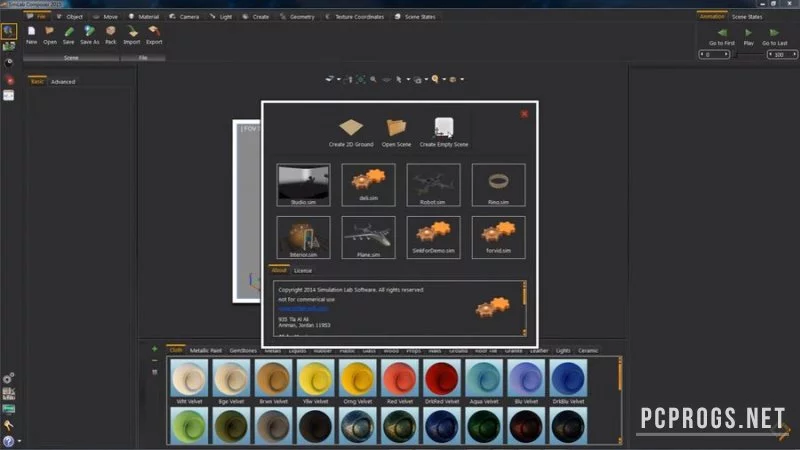Click the red circular icon in left sidebar
This screenshot has height=450, width=800.
pos(9,80)
